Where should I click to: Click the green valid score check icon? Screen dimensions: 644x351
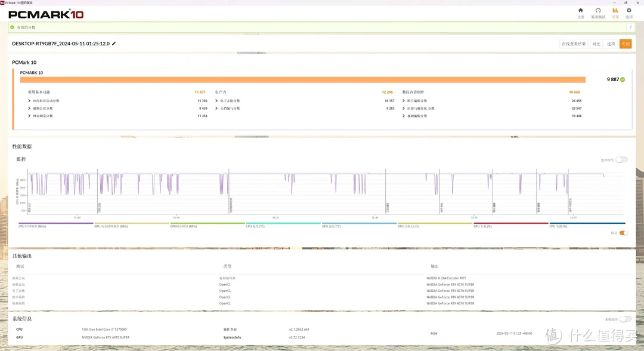pyautogui.click(x=13, y=27)
